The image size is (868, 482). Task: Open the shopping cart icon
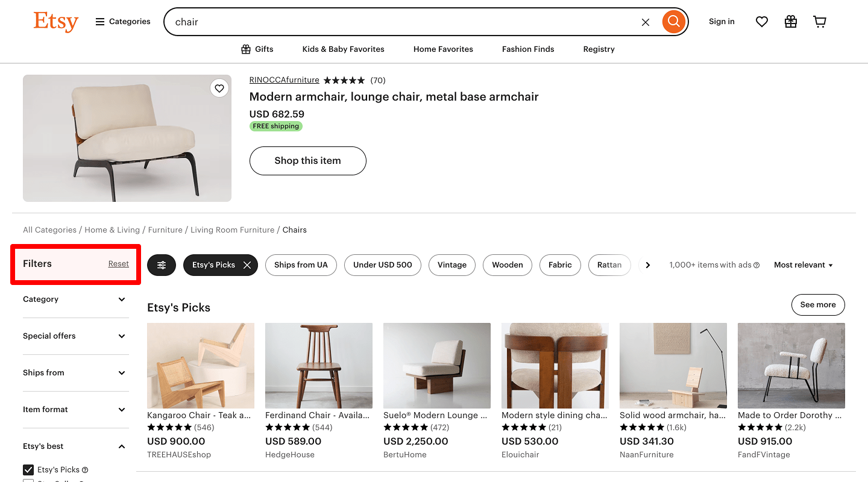[819, 21]
